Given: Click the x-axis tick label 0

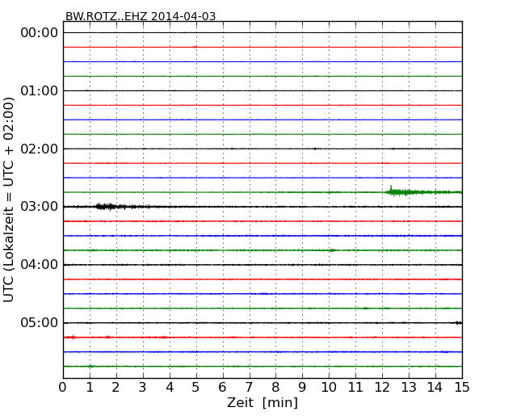Looking at the screenshot, I should click(63, 388).
